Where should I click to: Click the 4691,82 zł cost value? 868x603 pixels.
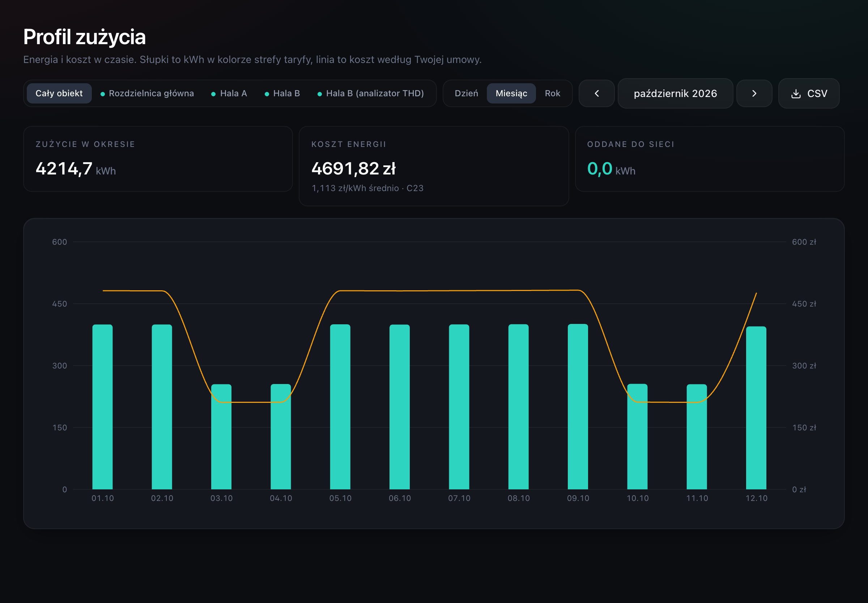353,169
